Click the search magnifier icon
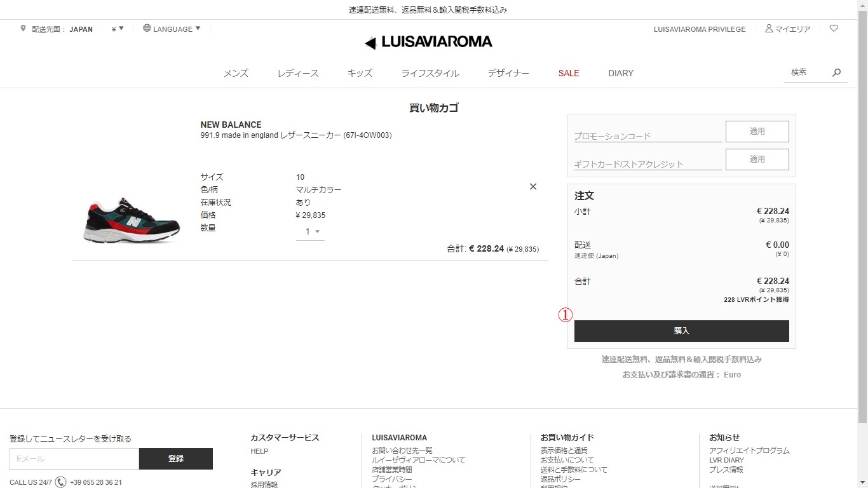The image size is (868, 488). [837, 72]
